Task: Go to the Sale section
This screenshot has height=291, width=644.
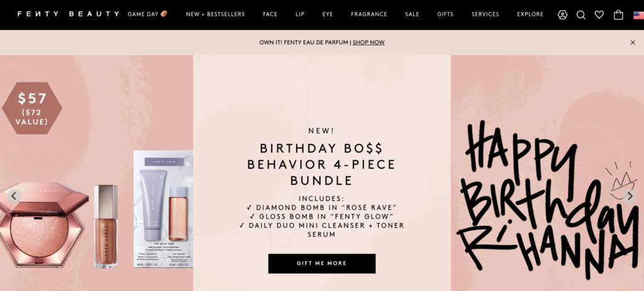Action: (412, 14)
